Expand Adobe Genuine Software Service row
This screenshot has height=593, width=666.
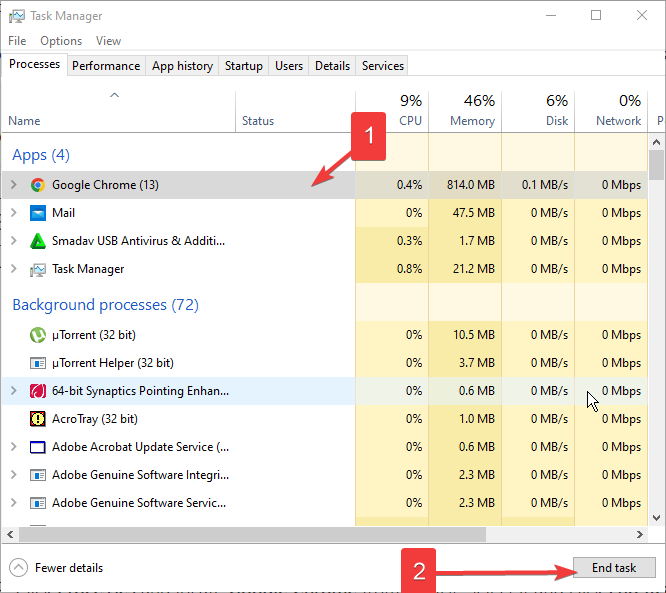(14, 503)
